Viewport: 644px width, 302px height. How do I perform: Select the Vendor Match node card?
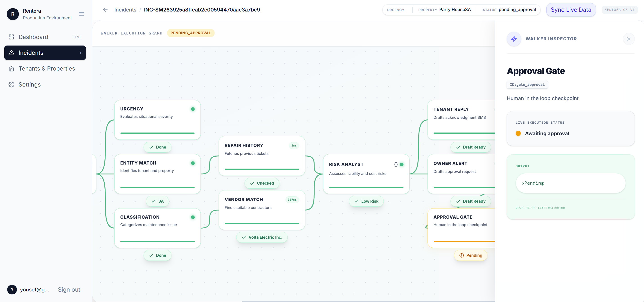261,210
